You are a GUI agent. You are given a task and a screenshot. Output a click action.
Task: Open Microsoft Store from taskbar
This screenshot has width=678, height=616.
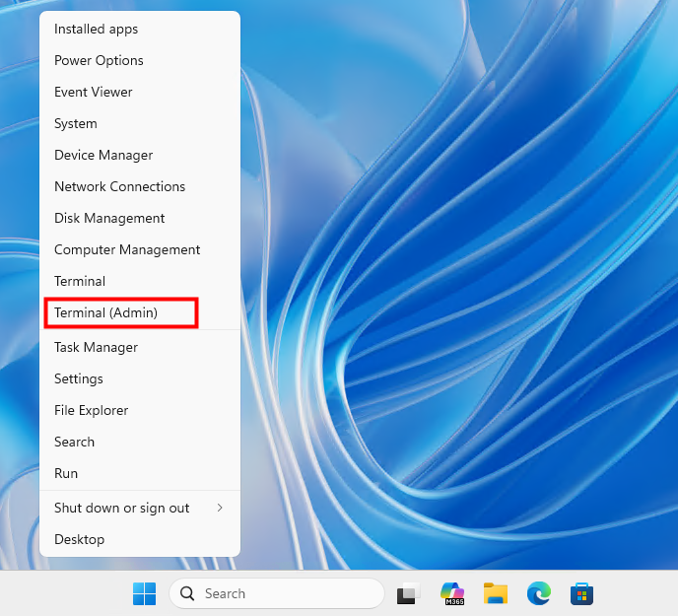[582, 593]
